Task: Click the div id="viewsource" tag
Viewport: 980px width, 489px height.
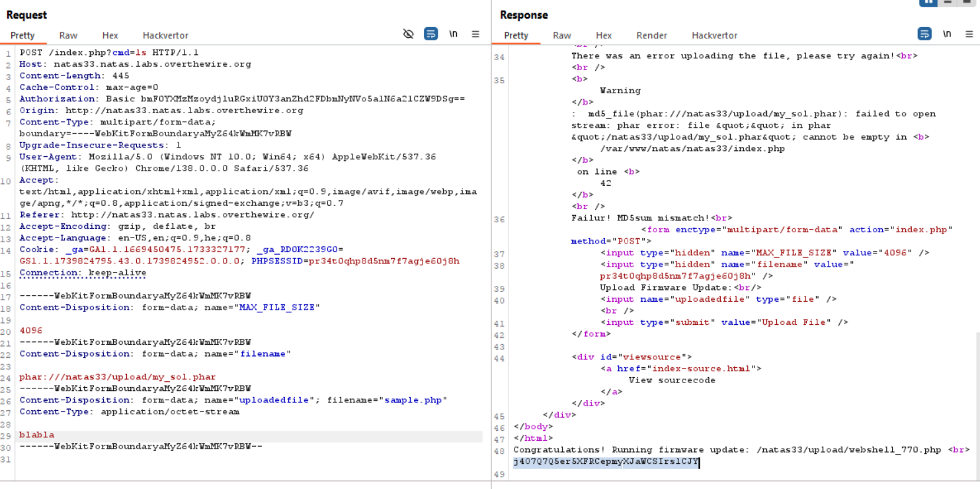Action: 632,357
